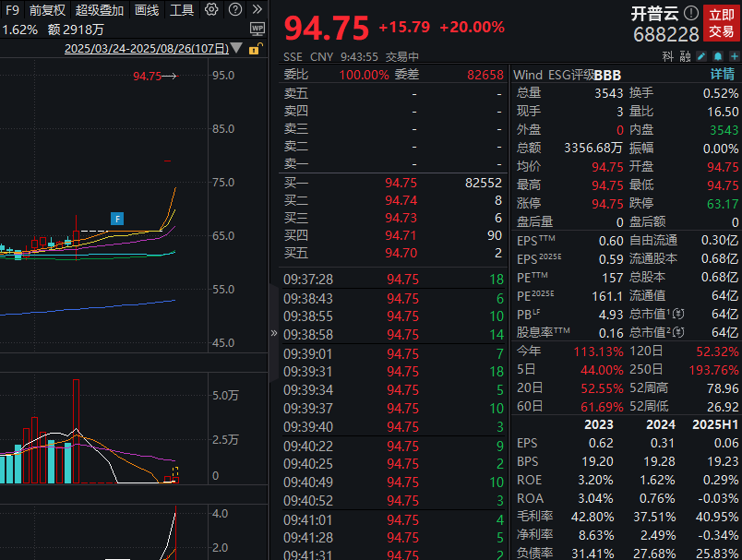Open 画线 drawing menu
The image size is (742, 560).
click(147, 9)
